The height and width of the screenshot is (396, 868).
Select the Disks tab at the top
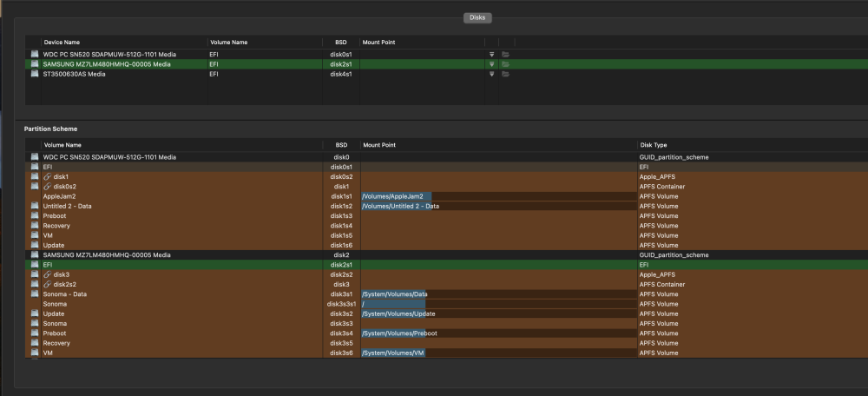tap(477, 17)
